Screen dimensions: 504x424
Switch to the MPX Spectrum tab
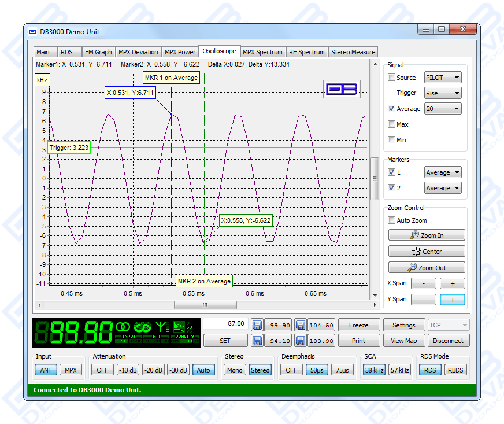click(262, 52)
